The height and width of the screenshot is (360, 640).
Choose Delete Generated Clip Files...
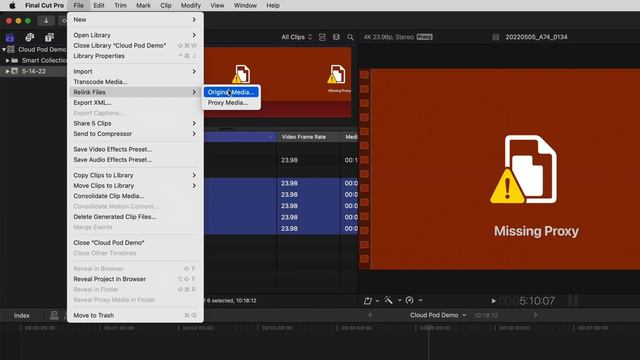pyautogui.click(x=135, y=217)
